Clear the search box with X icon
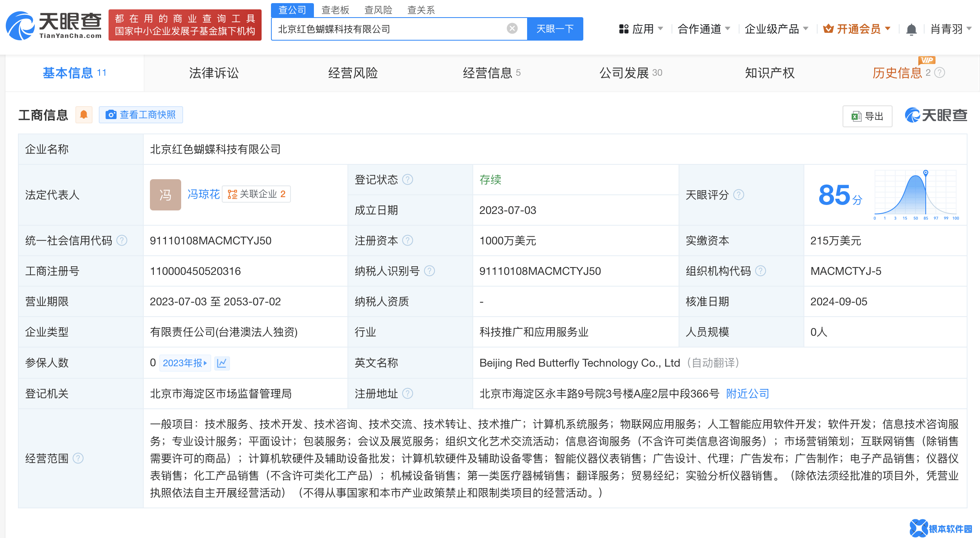Screen dimensions: 980x538 pos(512,29)
